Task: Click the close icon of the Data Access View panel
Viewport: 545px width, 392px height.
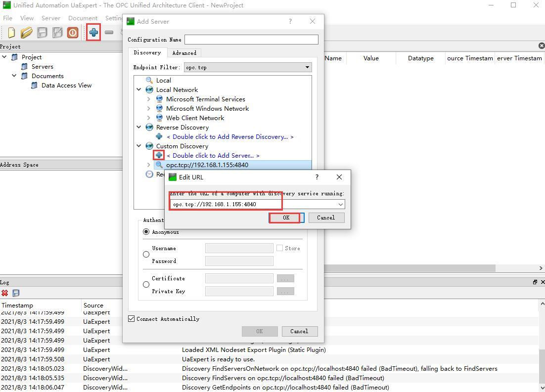Action: coord(542,45)
